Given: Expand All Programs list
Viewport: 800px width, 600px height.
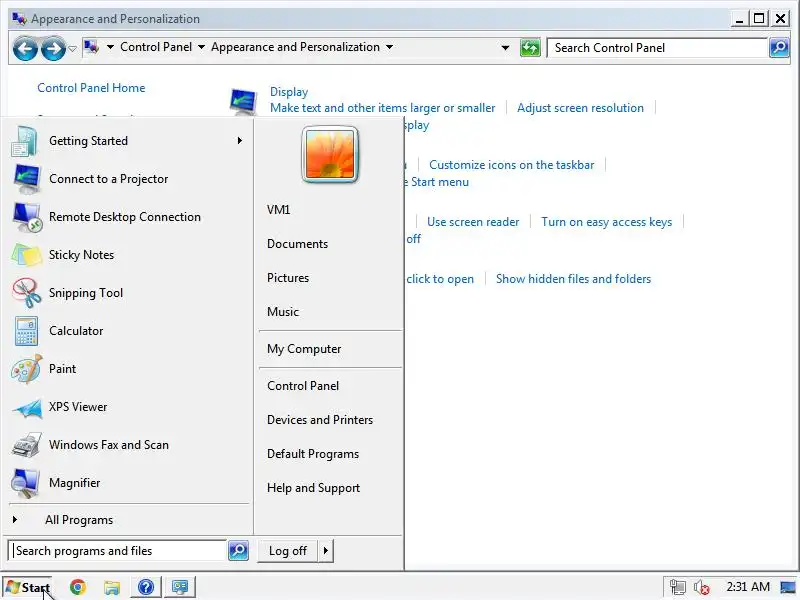Looking at the screenshot, I should point(79,520).
